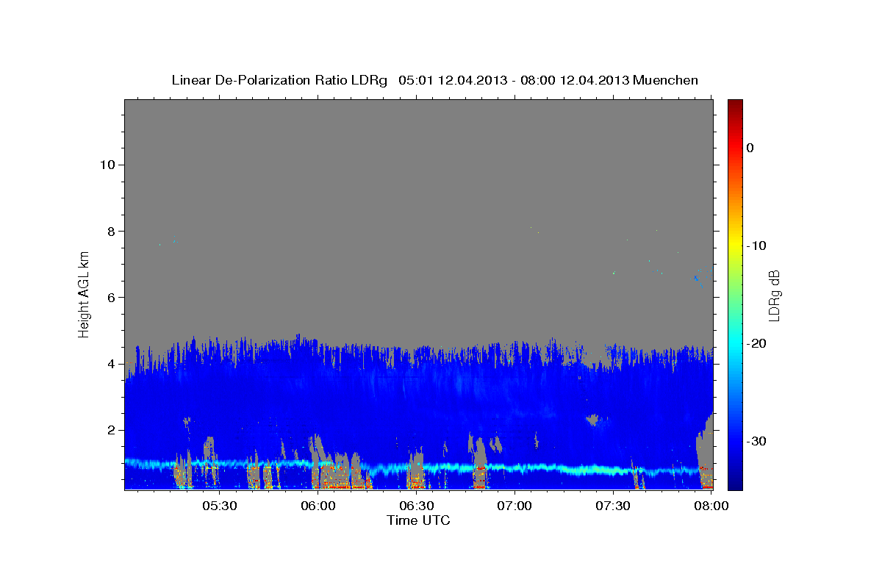Image resolution: width=882 pixels, height=588 pixels.
Task: Click the 07:30 time tick label
Action: click(612, 506)
